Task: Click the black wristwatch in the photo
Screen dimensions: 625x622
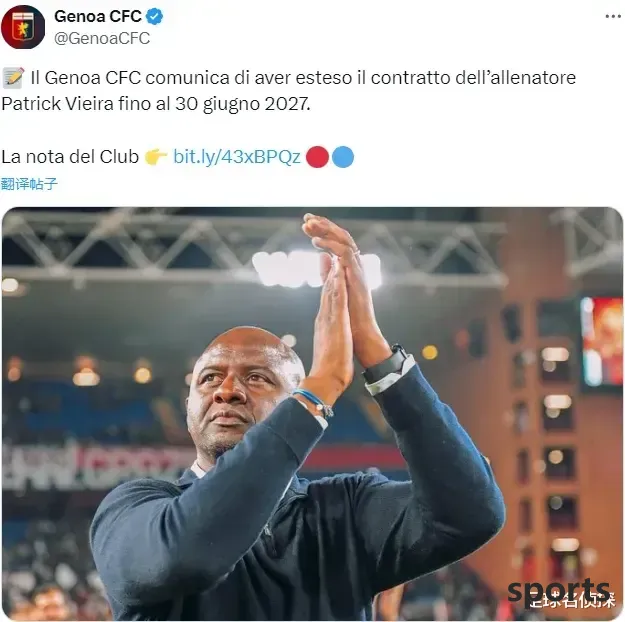Action: point(387,365)
